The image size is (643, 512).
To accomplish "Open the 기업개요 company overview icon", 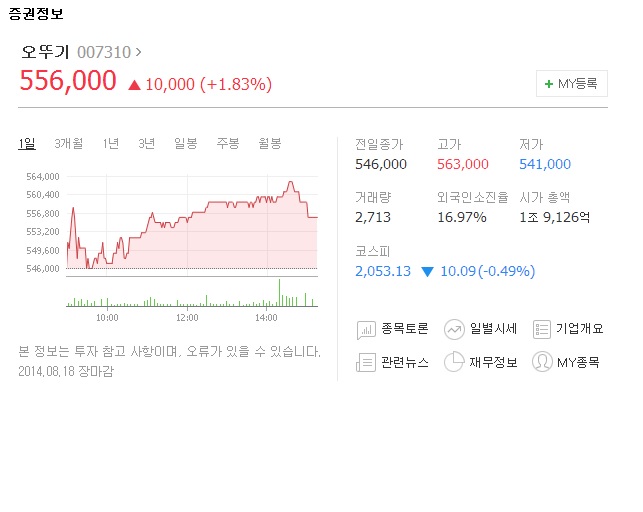I will click(x=541, y=329).
